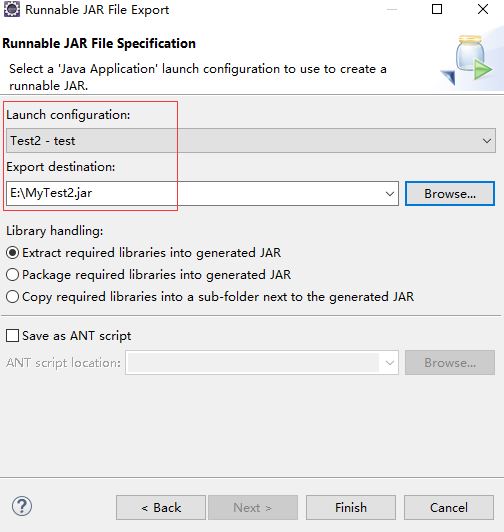Enable the Save as ANT script checkbox
This screenshot has width=504, height=532.
click(13, 336)
